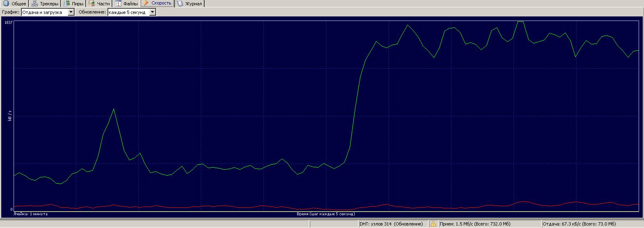Click the blue info icon on the Общее tab
The image size is (644, 228).
tap(6, 4)
